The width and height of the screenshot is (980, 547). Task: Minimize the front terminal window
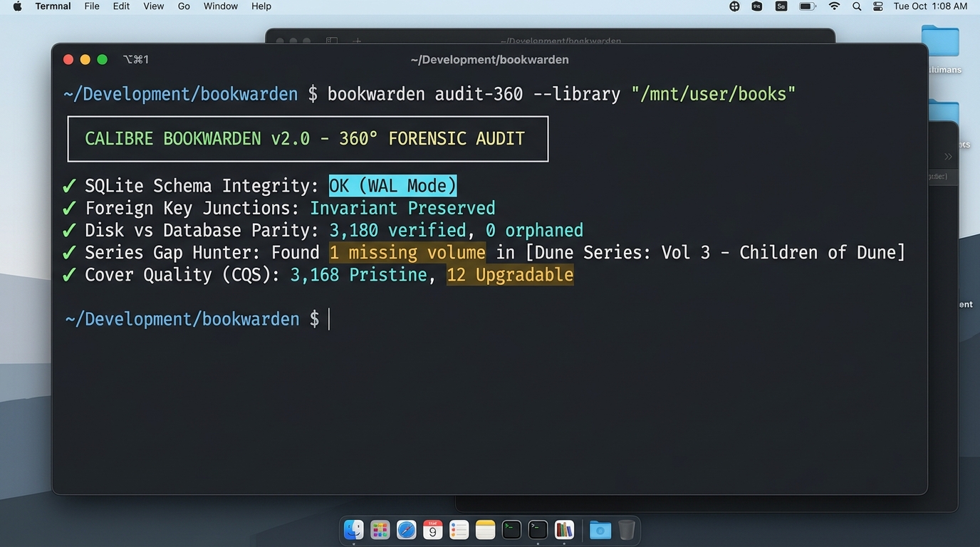pos(85,60)
